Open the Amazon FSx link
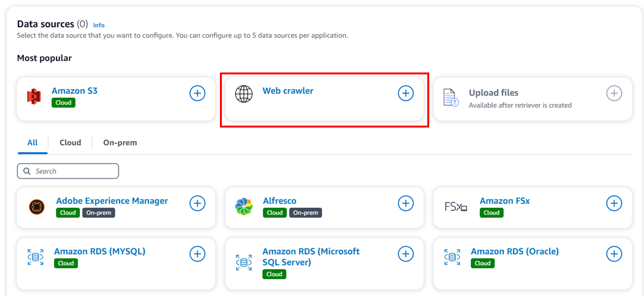 tap(505, 201)
